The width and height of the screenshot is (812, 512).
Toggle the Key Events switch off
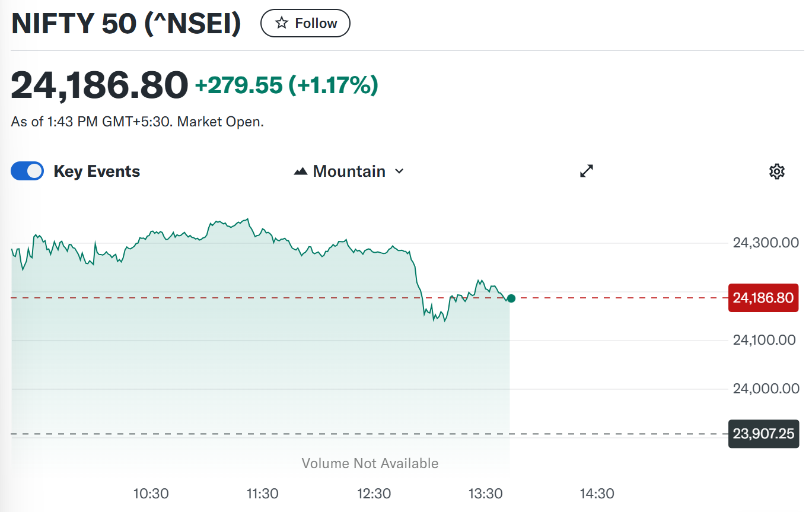point(27,171)
